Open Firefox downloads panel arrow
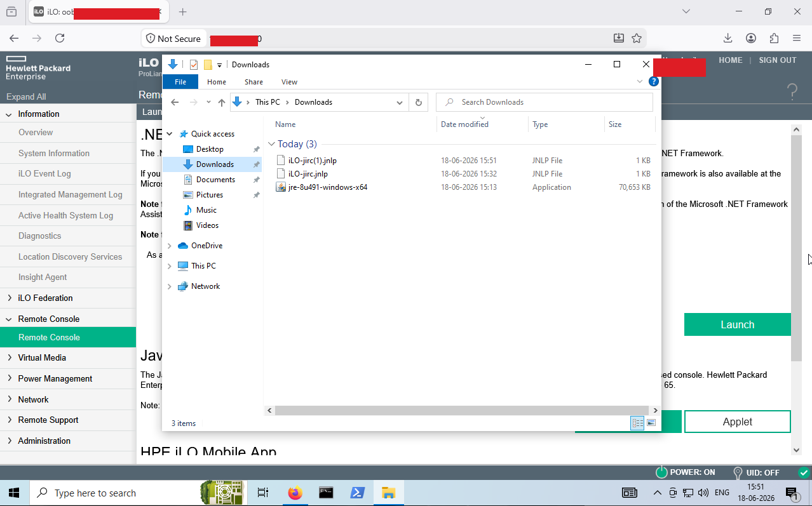The width and height of the screenshot is (812, 506). coord(728,38)
